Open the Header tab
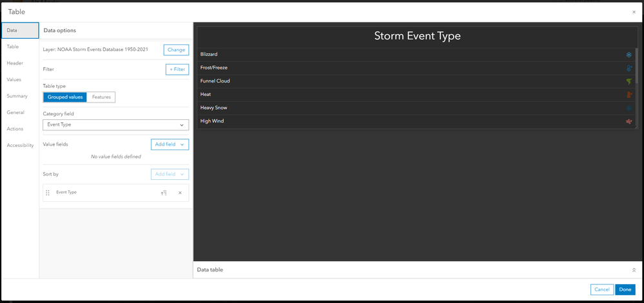Viewport: 644px width, 303px height. [x=20, y=63]
